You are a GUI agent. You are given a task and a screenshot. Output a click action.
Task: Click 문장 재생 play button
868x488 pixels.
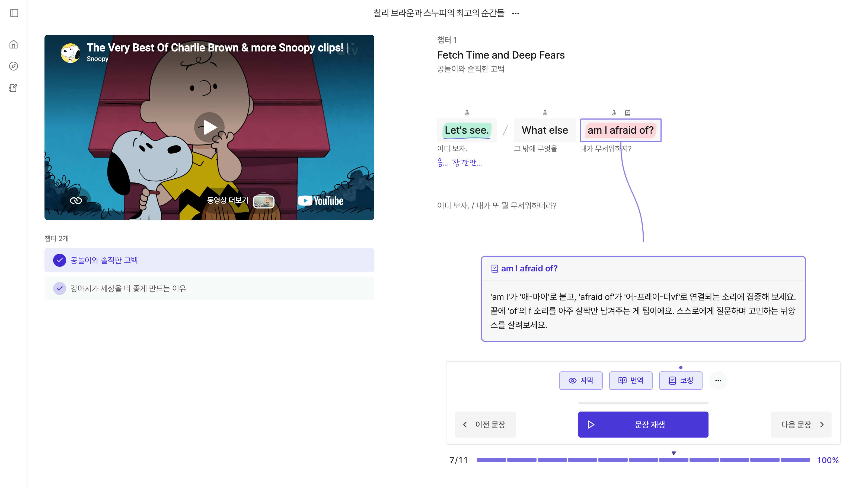643,425
